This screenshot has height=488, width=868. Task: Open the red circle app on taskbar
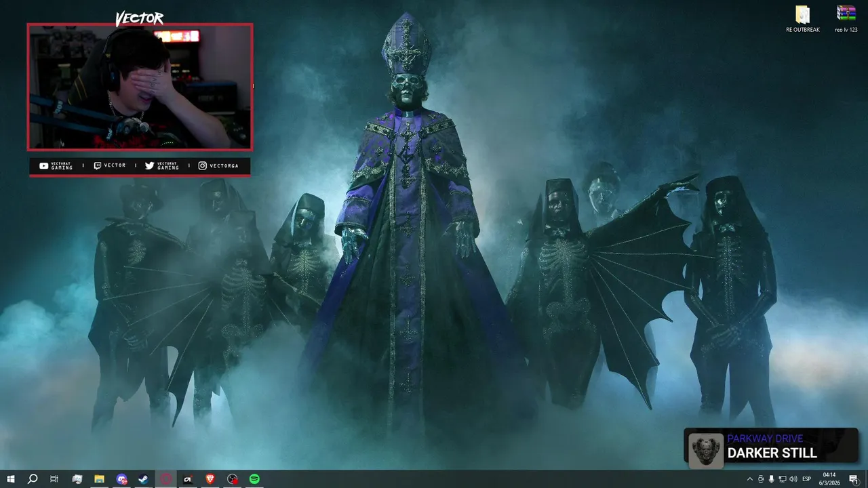(x=166, y=479)
